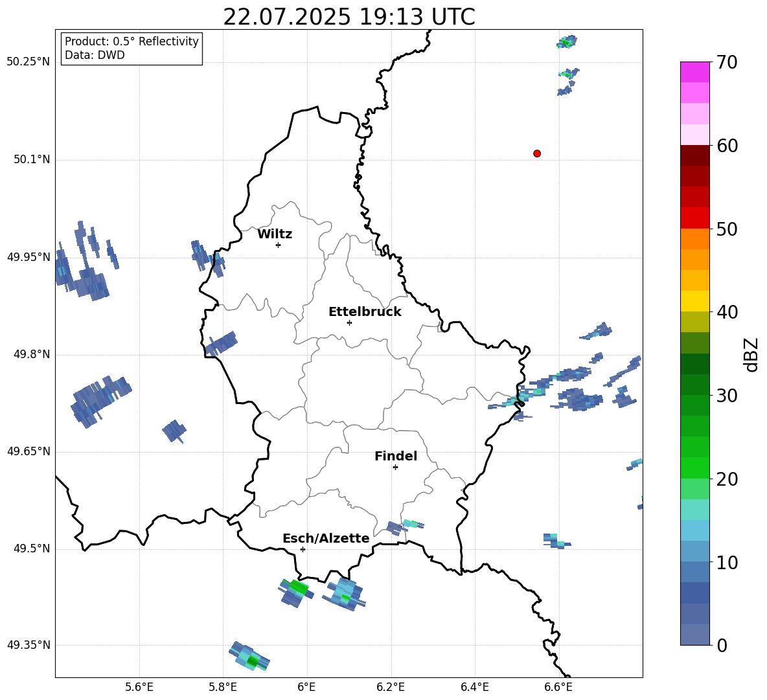Pick the bright red swatch just above 50 dBZ
Screen dimensions: 767x700
tap(695, 218)
